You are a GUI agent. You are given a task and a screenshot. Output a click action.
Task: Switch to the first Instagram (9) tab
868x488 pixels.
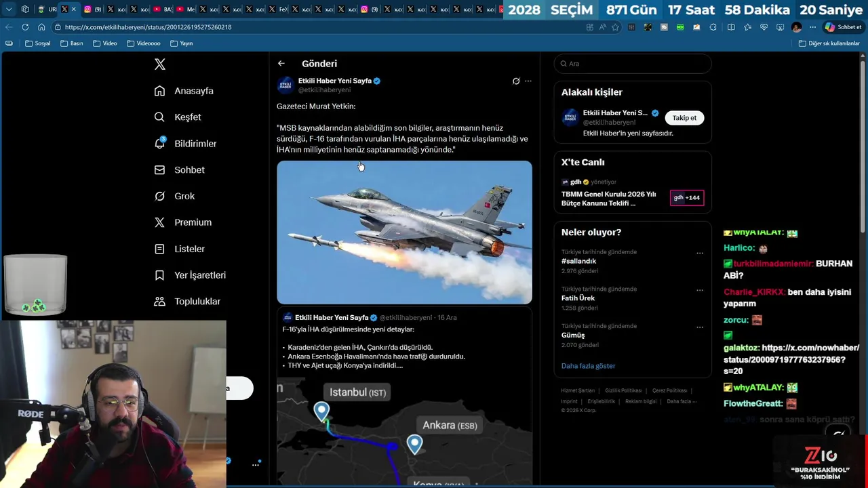click(x=92, y=9)
